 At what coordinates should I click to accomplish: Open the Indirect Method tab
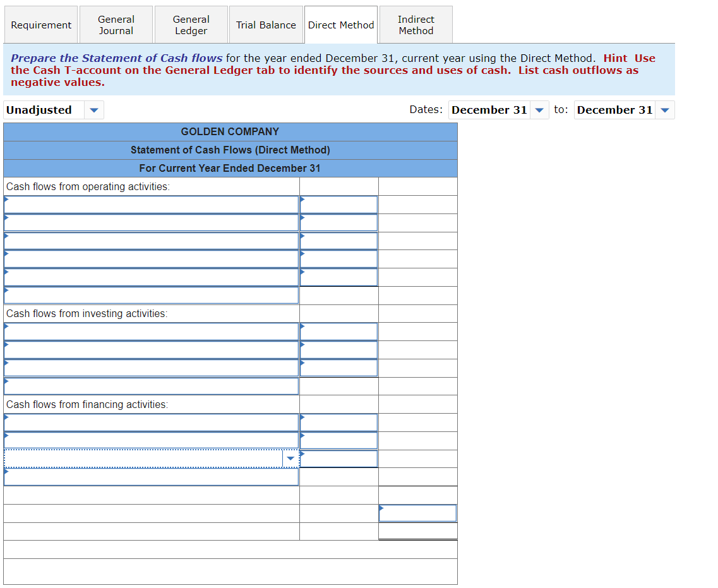[x=415, y=24]
